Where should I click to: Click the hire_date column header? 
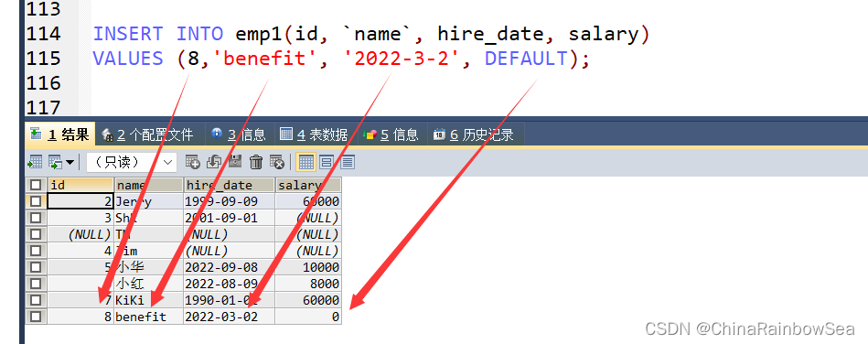[230, 185]
